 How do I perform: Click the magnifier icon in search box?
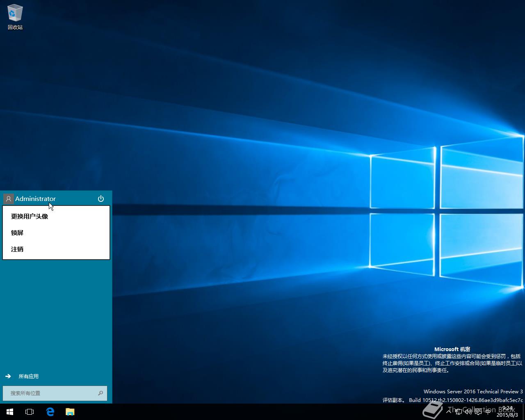[100, 393]
